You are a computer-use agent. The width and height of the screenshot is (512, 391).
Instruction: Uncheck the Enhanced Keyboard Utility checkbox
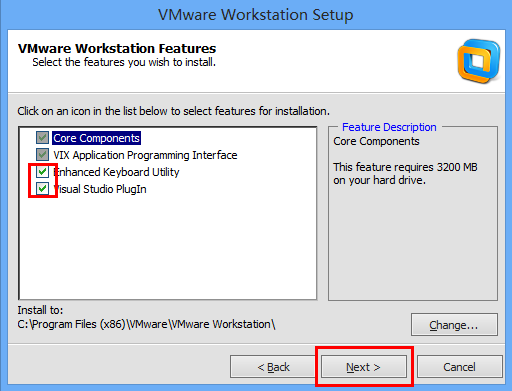pos(42,172)
